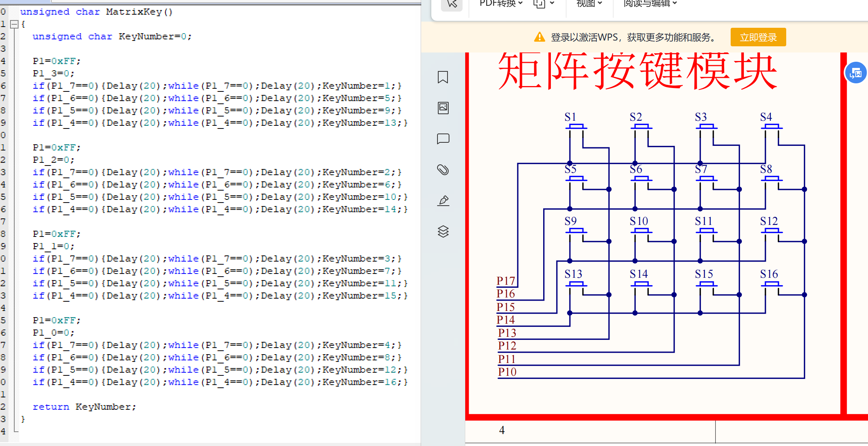The image size is (868, 446).
Task: Click the WPS activation login notice text
Action: 634,37
